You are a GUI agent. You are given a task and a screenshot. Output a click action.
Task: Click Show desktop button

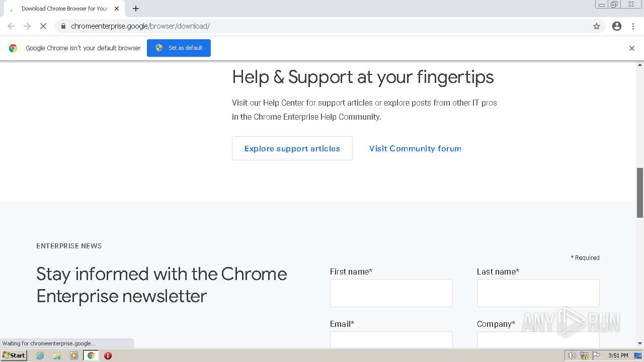(638, 355)
